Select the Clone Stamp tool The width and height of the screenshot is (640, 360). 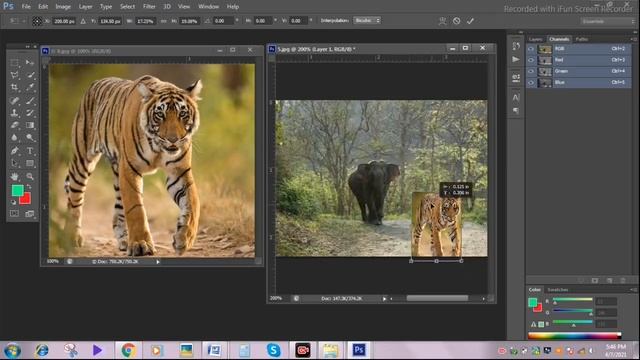[x=14, y=113]
